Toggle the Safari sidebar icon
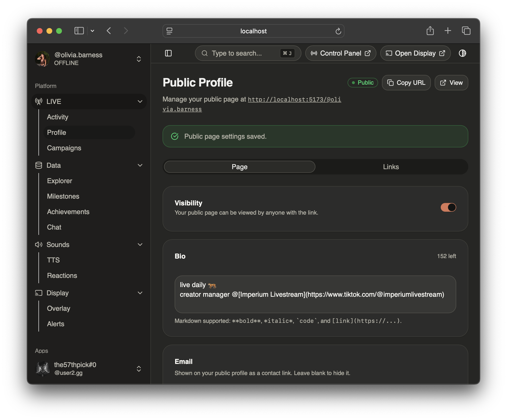507x420 pixels. [x=79, y=31]
